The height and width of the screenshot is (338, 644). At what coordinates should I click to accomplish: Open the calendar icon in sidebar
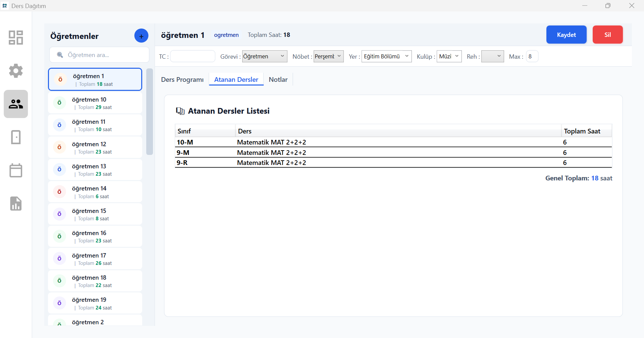pos(16,170)
